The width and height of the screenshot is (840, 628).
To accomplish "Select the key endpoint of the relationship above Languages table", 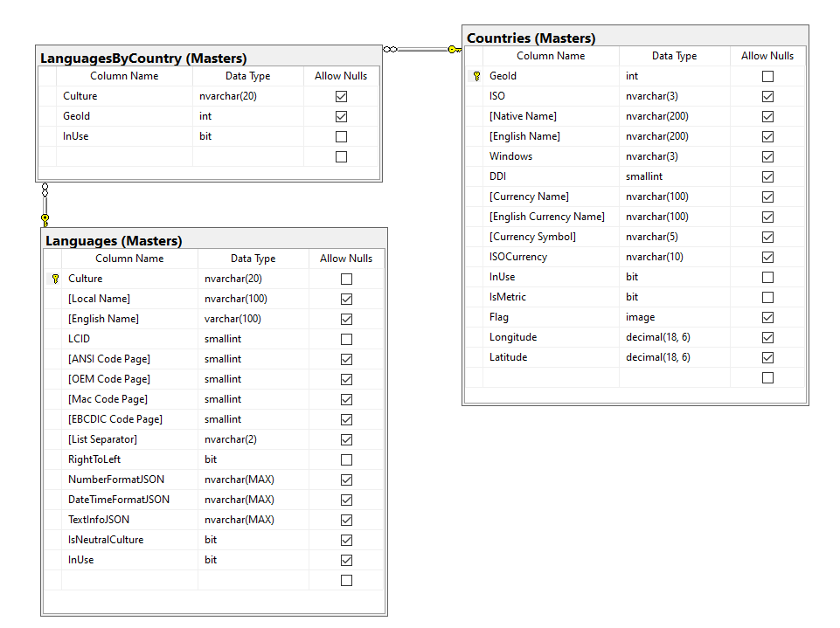I will pyautogui.click(x=45, y=218).
